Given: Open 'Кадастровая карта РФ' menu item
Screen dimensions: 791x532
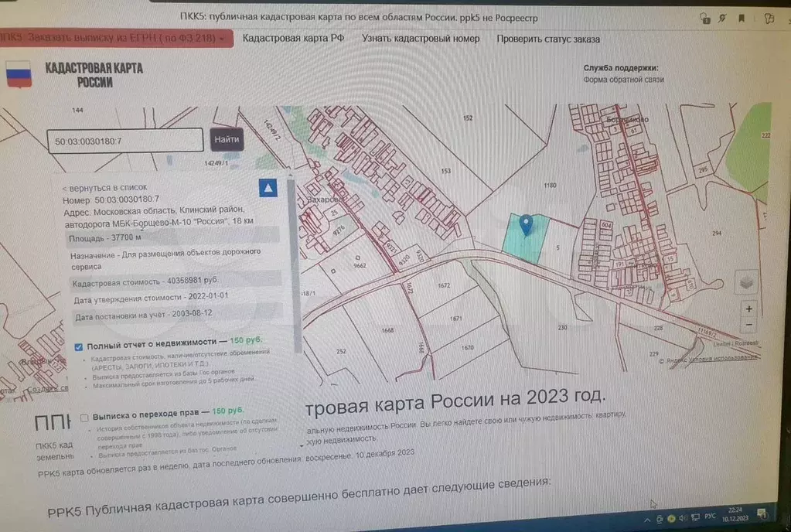Looking at the screenshot, I should 293,39.
